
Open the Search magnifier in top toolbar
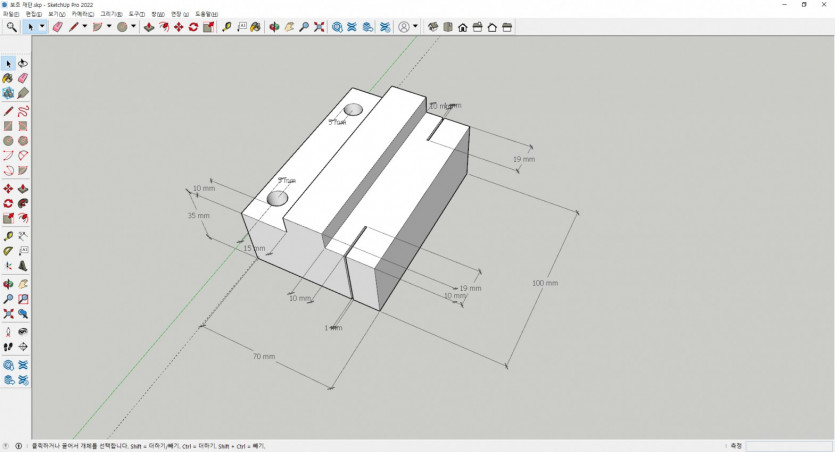11,27
